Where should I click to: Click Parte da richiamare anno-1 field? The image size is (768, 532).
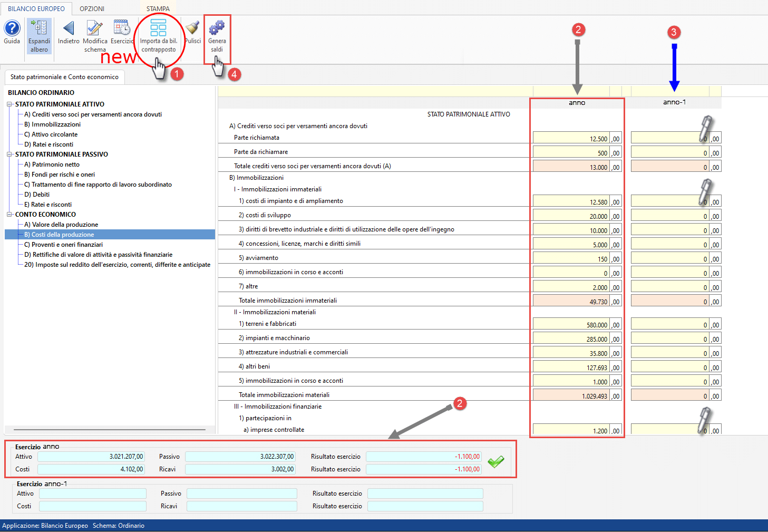[669, 152]
